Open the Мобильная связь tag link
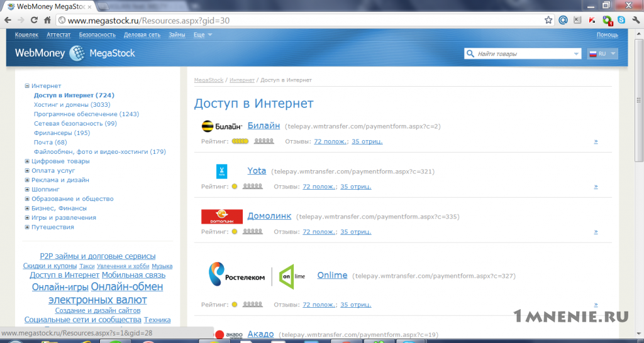The width and height of the screenshot is (644, 343). point(133,275)
